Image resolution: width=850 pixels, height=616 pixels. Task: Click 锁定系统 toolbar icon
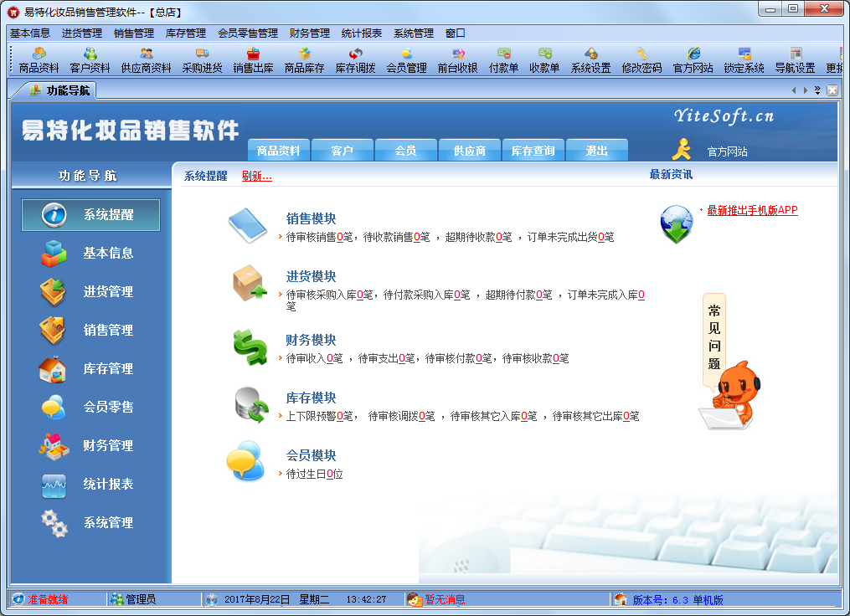pyautogui.click(x=744, y=60)
